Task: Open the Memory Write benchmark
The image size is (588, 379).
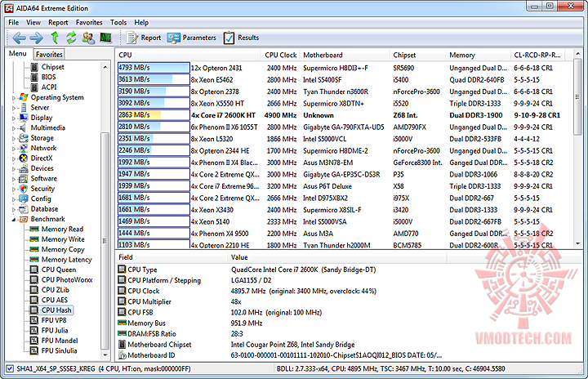Action: tap(63, 239)
